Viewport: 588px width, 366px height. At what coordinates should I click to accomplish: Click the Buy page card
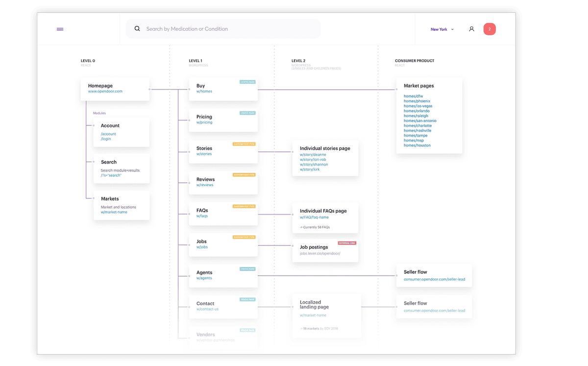[x=223, y=89]
